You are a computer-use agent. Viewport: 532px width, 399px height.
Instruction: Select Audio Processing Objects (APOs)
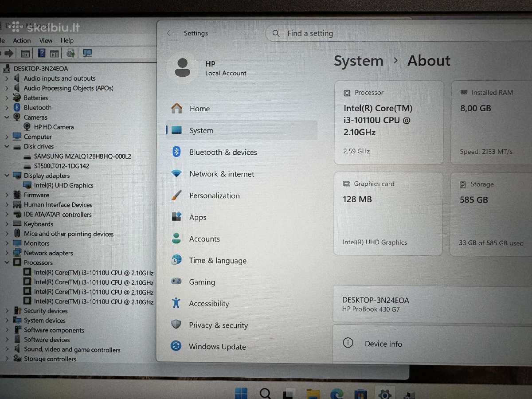tap(68, 88)
